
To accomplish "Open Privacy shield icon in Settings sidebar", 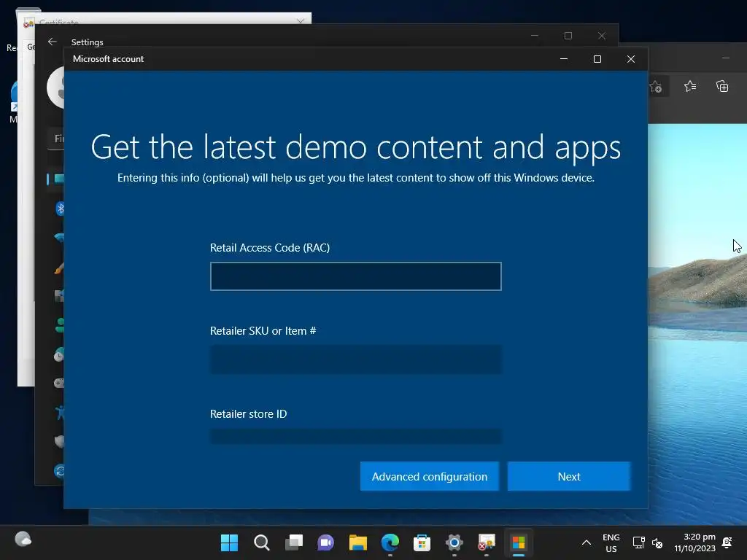I will click(x=60, y=441).
